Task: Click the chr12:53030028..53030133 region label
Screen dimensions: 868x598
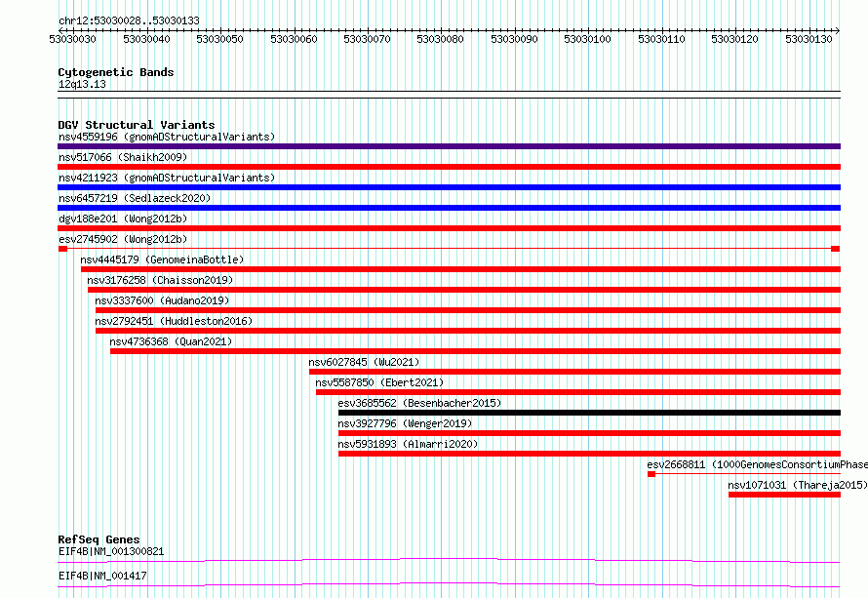Action: [129, 20]
